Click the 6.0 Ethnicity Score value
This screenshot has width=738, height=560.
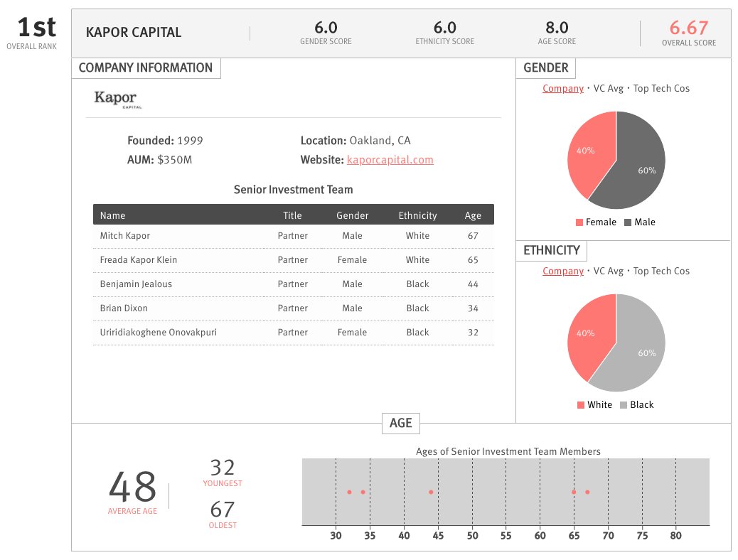pos(445,28)
